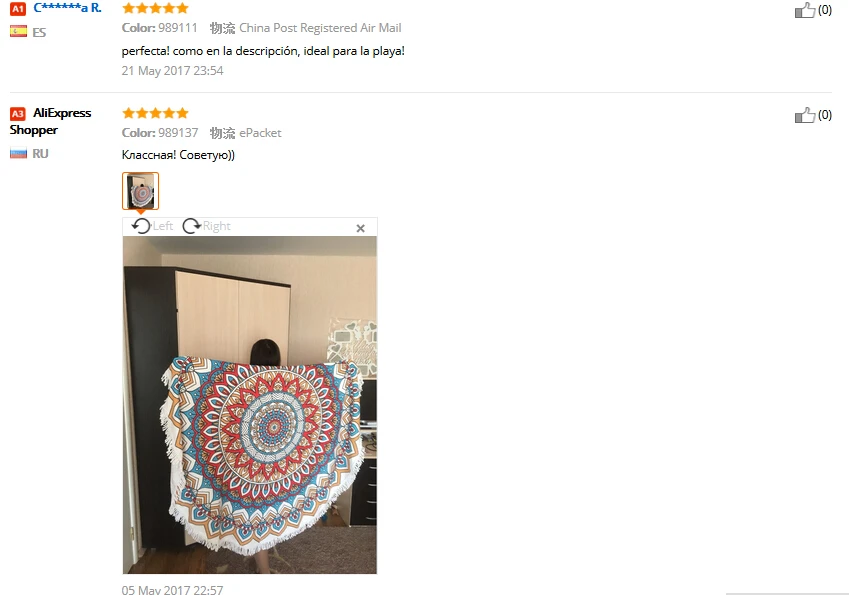Click the rotate Right icon above photo
The width and height of the screenshot is (849, 595).
coord(192,226)
